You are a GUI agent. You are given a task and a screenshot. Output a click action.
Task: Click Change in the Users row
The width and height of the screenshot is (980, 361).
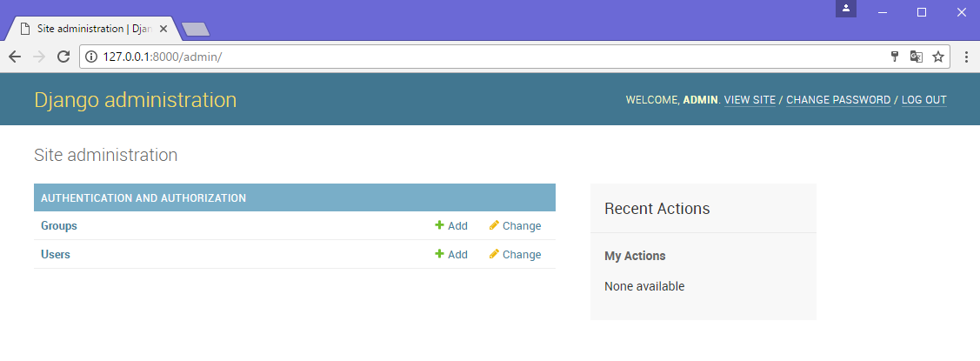[x=522, y=255]
